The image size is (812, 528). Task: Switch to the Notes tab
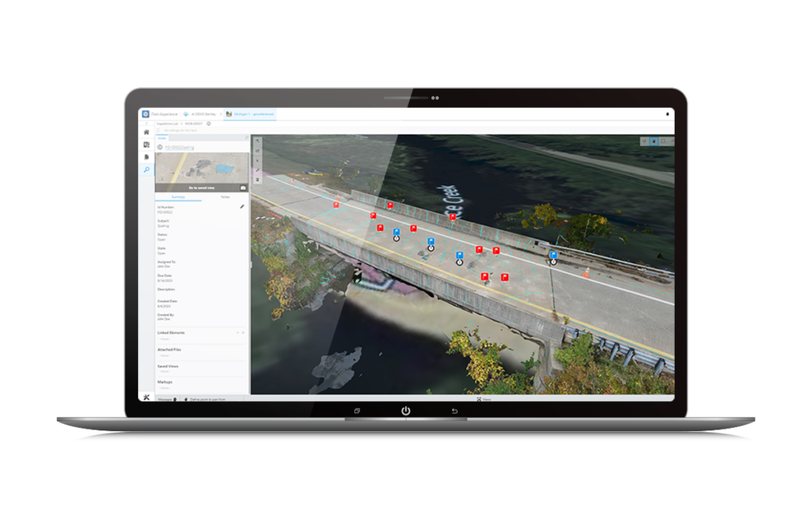point(225,197)
